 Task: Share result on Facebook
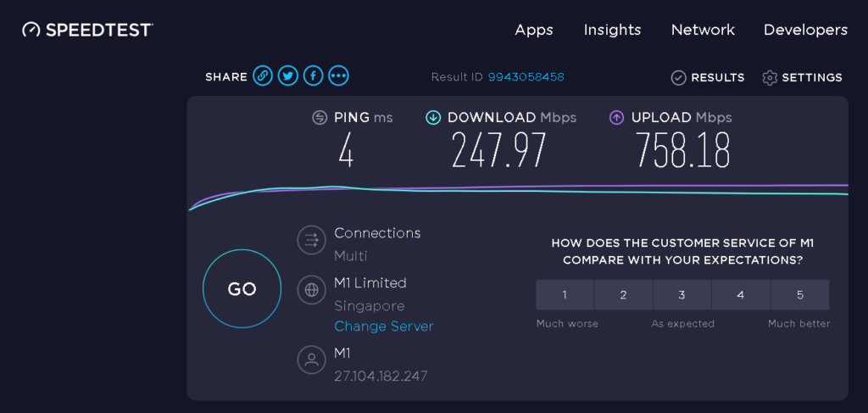[314, 75]
